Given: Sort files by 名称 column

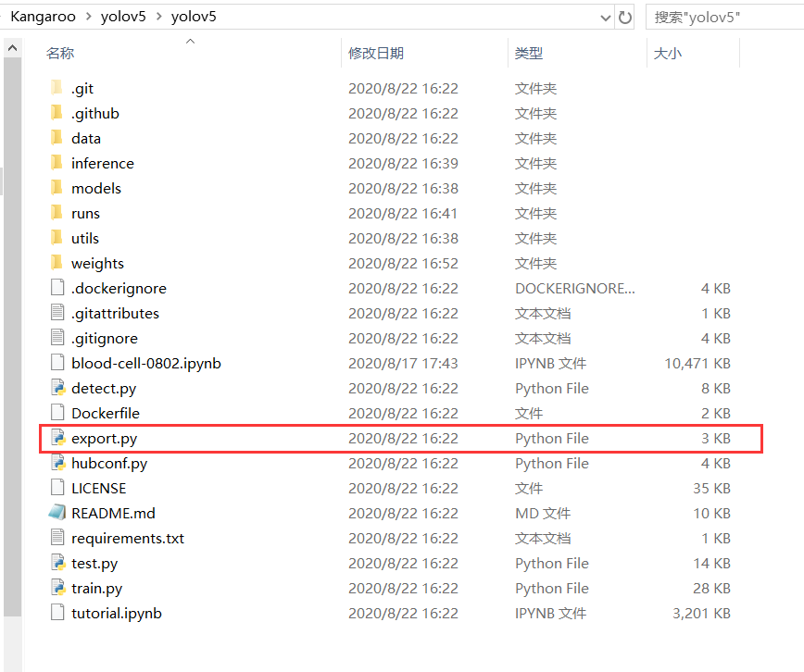Looking at the screenshot, I should click(x=60, y=53).
